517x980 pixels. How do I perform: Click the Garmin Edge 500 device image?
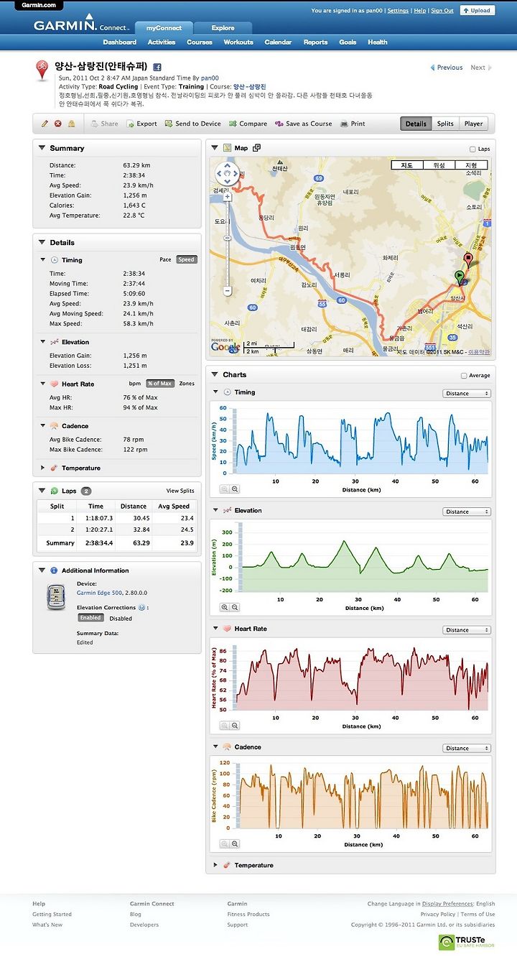click(55, 598)
